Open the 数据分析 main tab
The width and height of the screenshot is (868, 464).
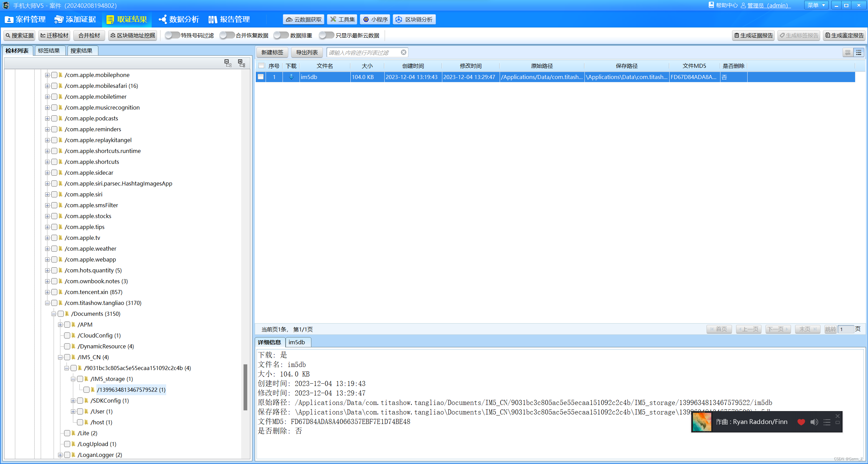(x=179, y=19)
